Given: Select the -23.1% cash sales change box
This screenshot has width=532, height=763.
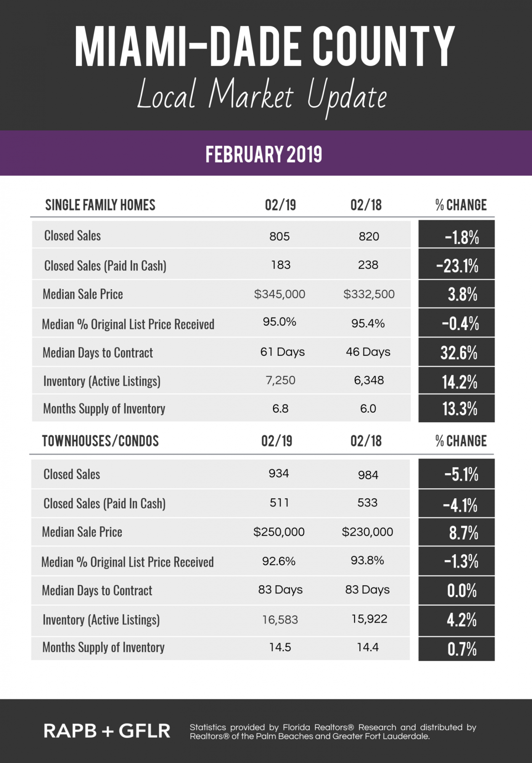Looking at the screenshot, I should coord(456,264).
